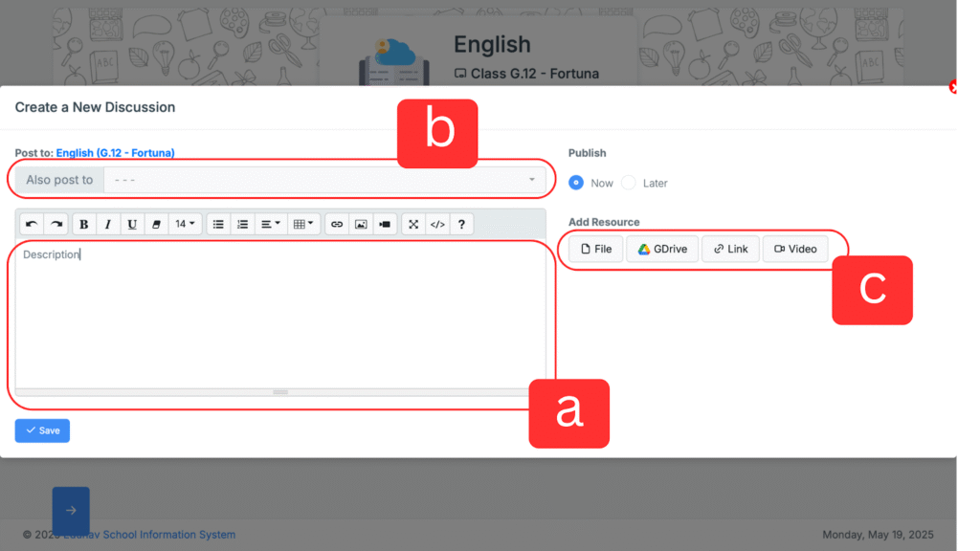This screenshot has height=551, width=980.
Task: Click the eraser remove-format icon
Action: click(x=157, y=224)
